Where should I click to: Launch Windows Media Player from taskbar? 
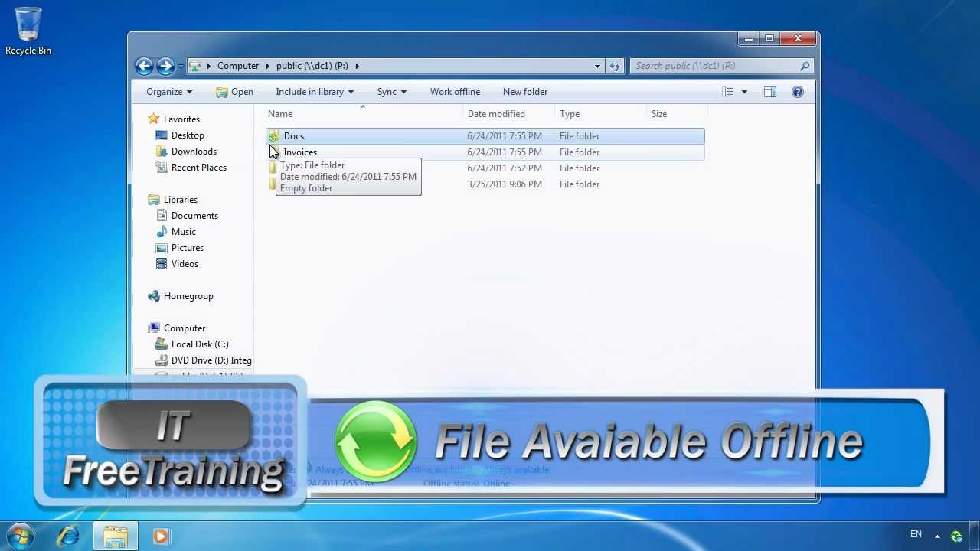point(161,536)
